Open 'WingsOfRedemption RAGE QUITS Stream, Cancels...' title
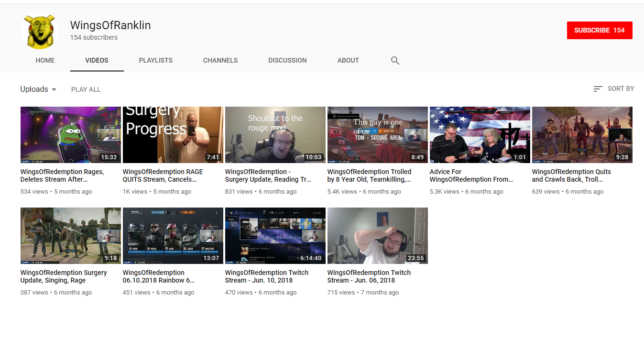Viewport: 644px width, 339px height. [163, 175]
